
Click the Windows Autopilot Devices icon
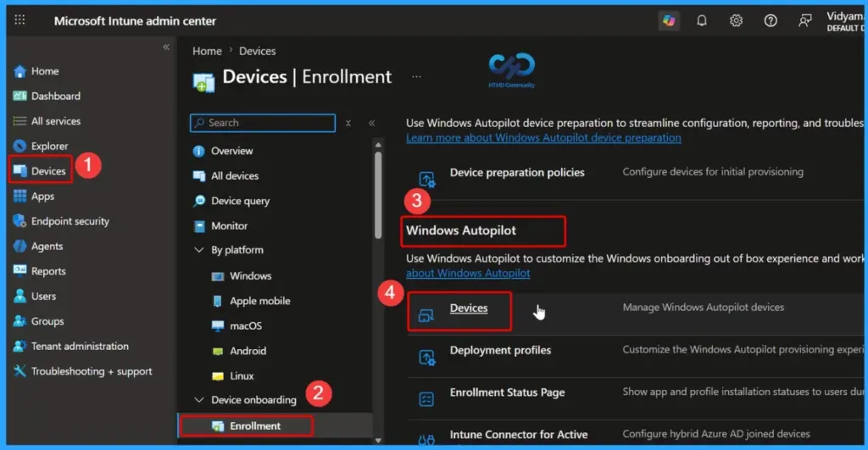(x=426, y=315)
